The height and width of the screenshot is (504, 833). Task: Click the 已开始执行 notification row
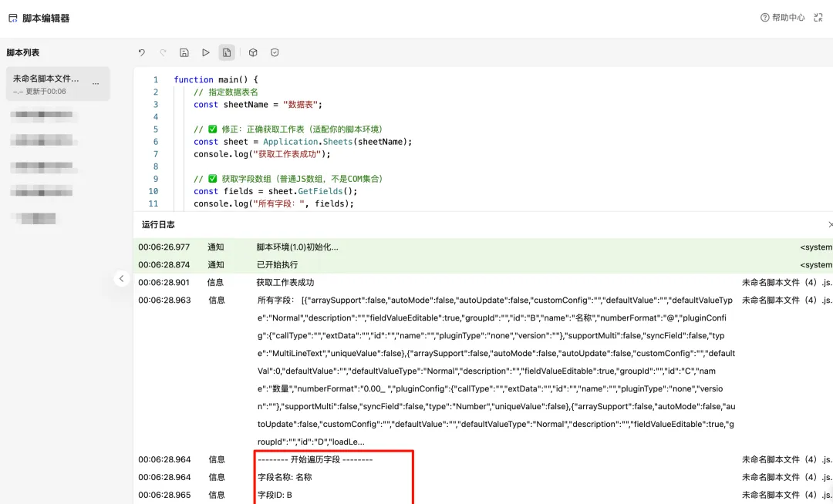pos(483,265)
